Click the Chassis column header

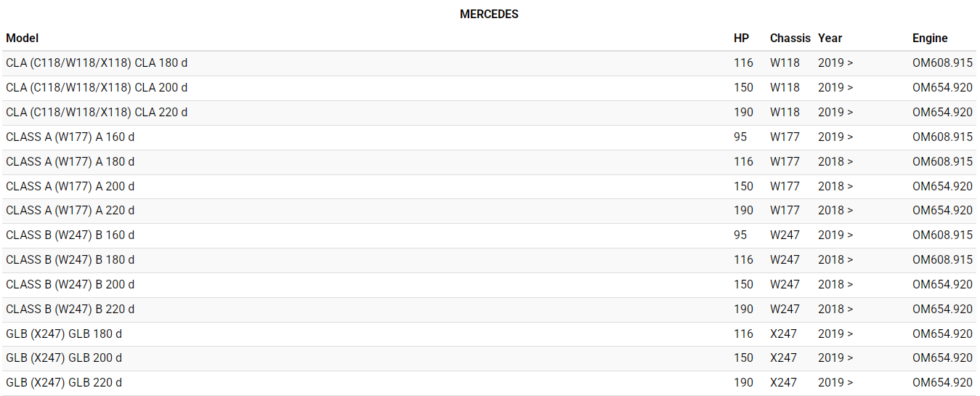point(790,38)
